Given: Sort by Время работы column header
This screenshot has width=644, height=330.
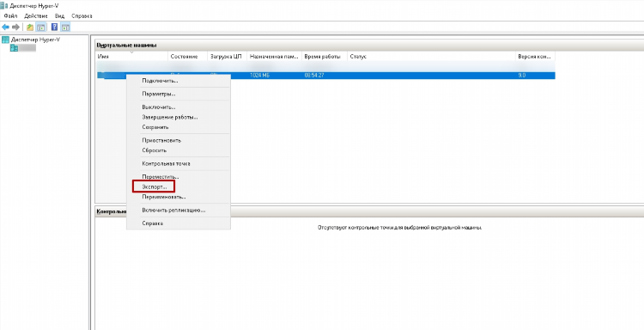Looking at the screenshot, I should click(x=325, y=57).
